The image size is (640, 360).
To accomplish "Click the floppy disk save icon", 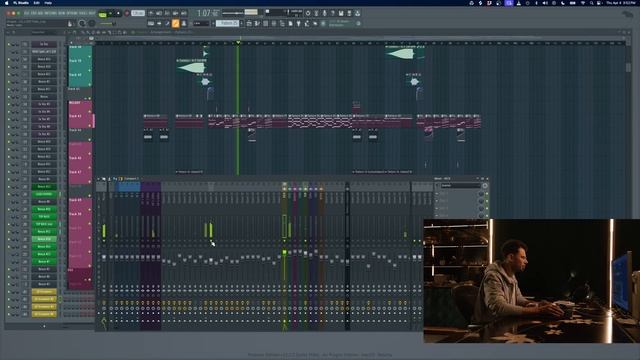I will pyautogui.click(x=341, y=13).
